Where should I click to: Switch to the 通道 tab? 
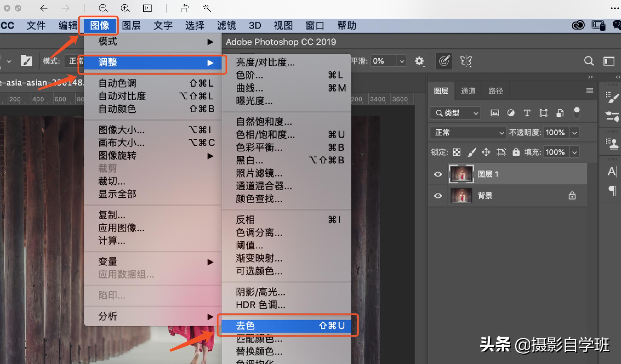(x=468, y=91)
